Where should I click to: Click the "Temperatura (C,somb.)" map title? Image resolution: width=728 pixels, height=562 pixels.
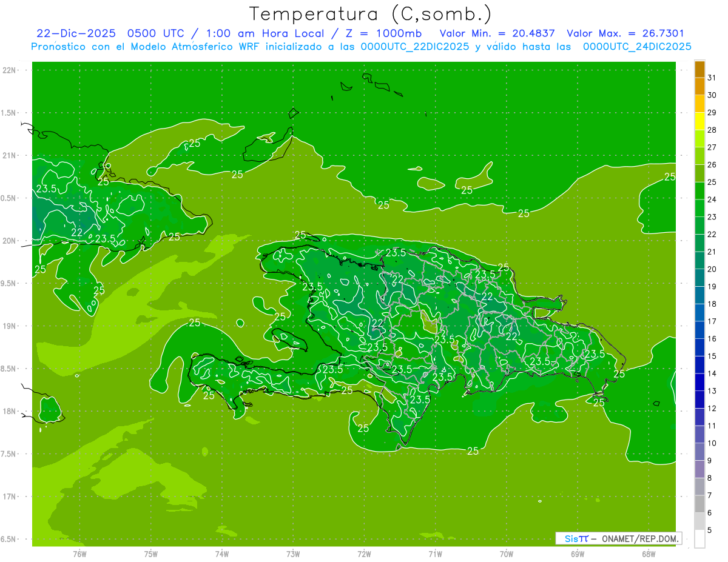coord(370,13)
